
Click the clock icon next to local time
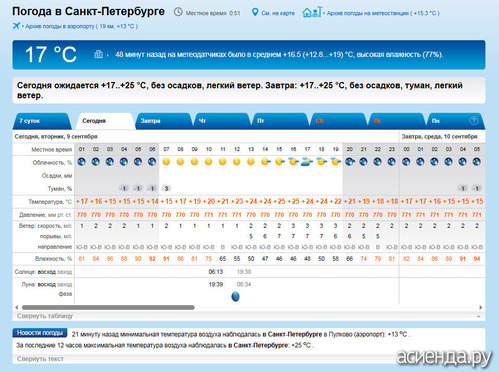[x=178, y=12]
